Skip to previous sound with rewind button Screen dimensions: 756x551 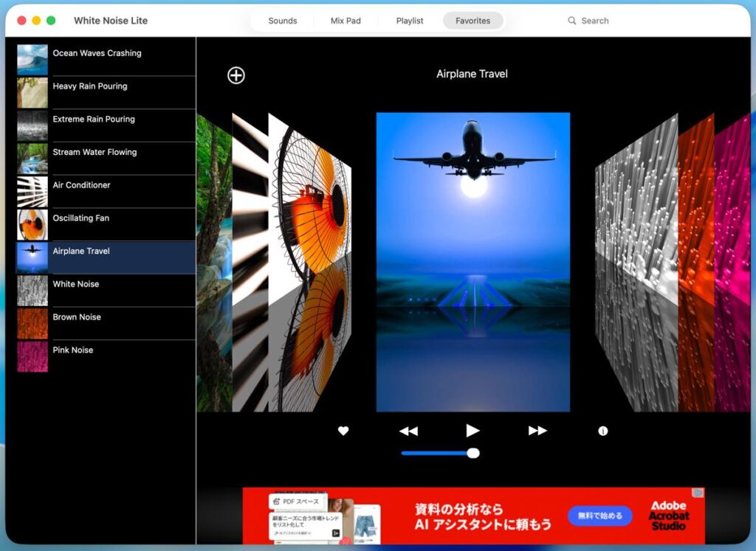[x=408, y=431]
